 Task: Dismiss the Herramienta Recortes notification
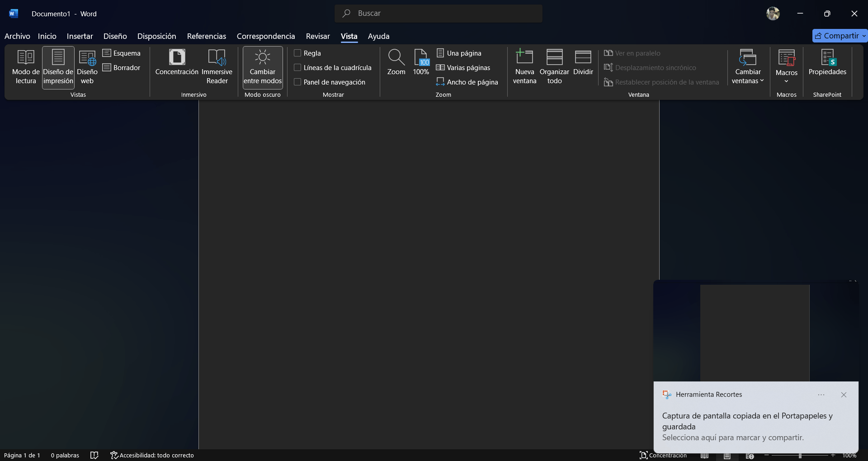click(x=844, y=395)
